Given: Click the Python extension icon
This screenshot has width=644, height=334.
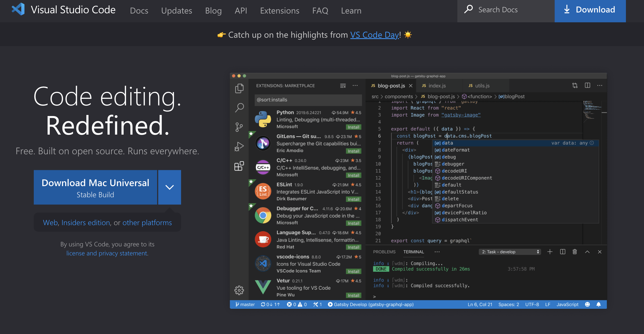Looking at the screenshot, I should tap(263, 119).
